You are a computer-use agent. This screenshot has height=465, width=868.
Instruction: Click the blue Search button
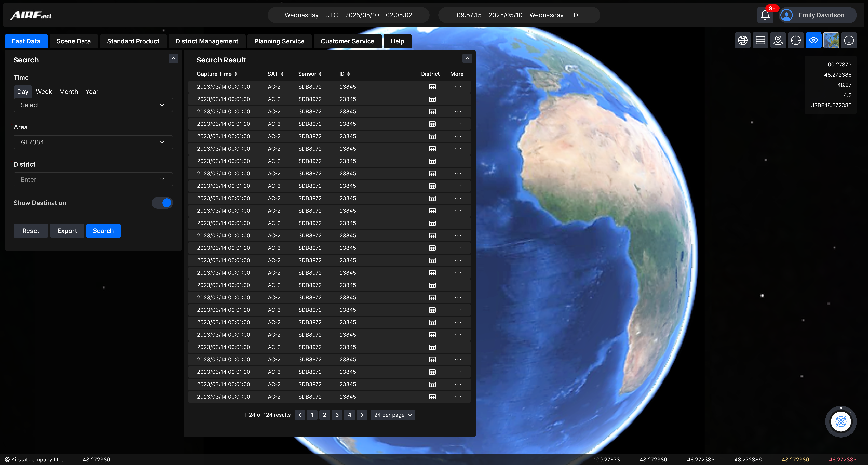(x=103, y=231)
